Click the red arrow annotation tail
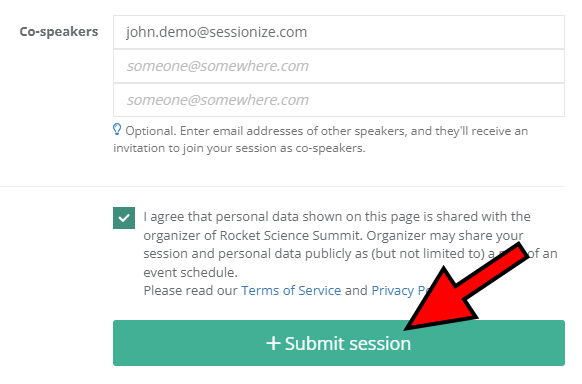 pos(516,256)
